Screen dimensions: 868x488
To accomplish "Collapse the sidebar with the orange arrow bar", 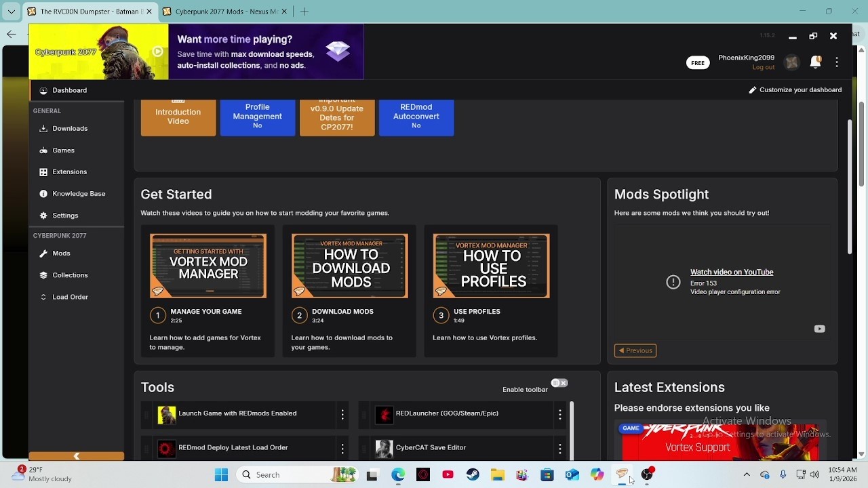I will (77, 456).
